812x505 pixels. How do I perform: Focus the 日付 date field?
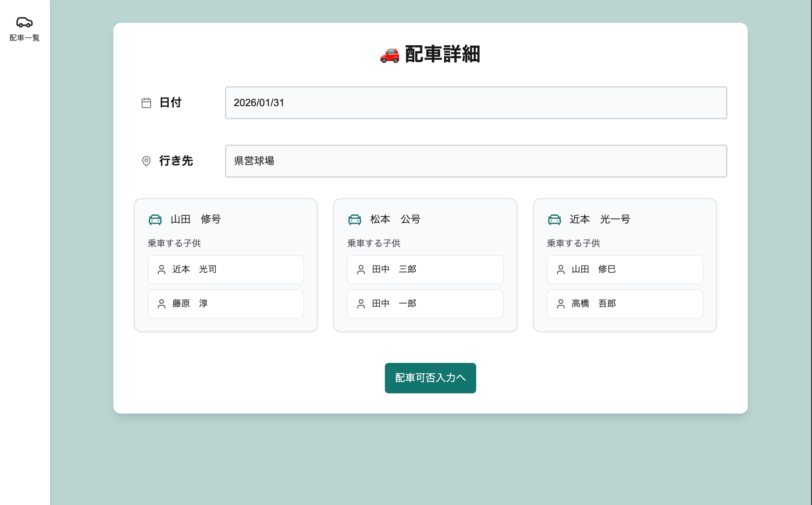[476, 103]
